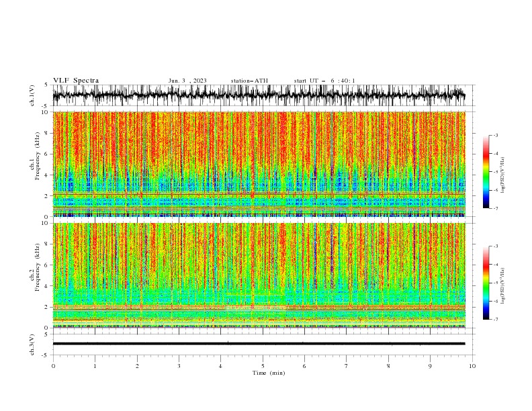Click the time axis tick label "9"
532x411 pixels.
[430, 366]
